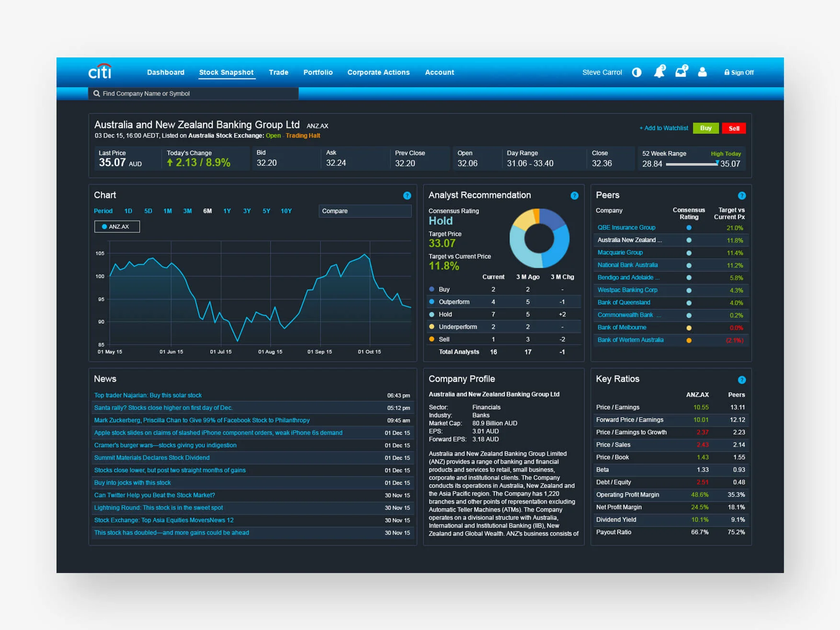Open the messages inbox icon
Image resolution: width=840 pixels, height=630 pixels.
(681, 72)
